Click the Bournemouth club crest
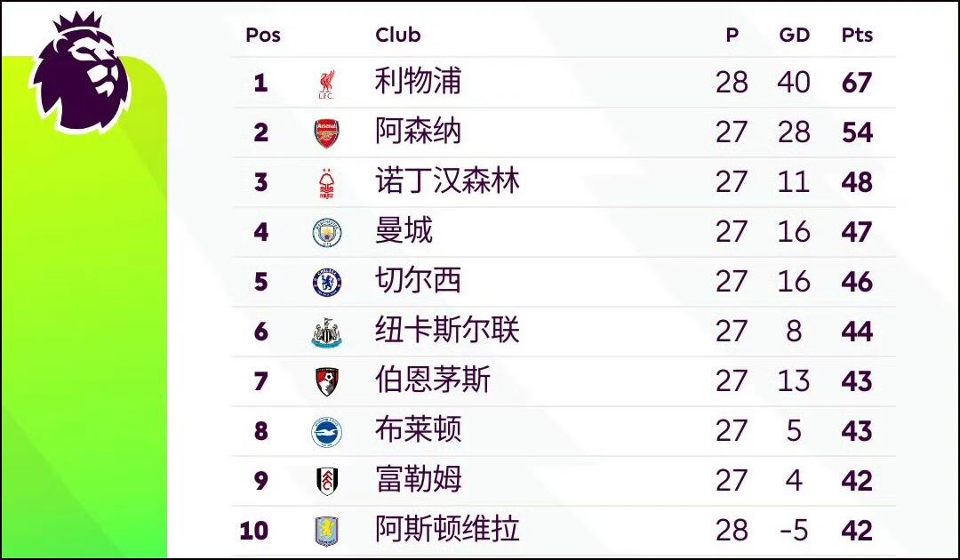 (327, 382)
